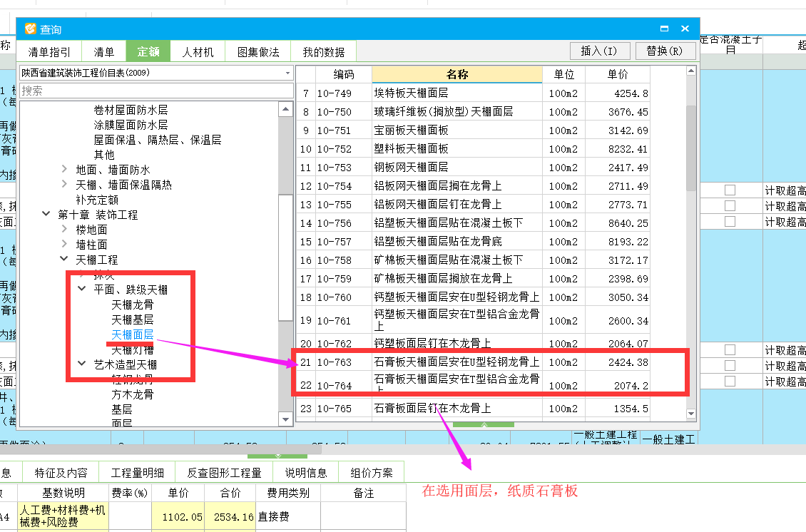Viewport: 806px width, 532px height.
Task: Open the 我的数据 tab
Action: tap(323, 52)
